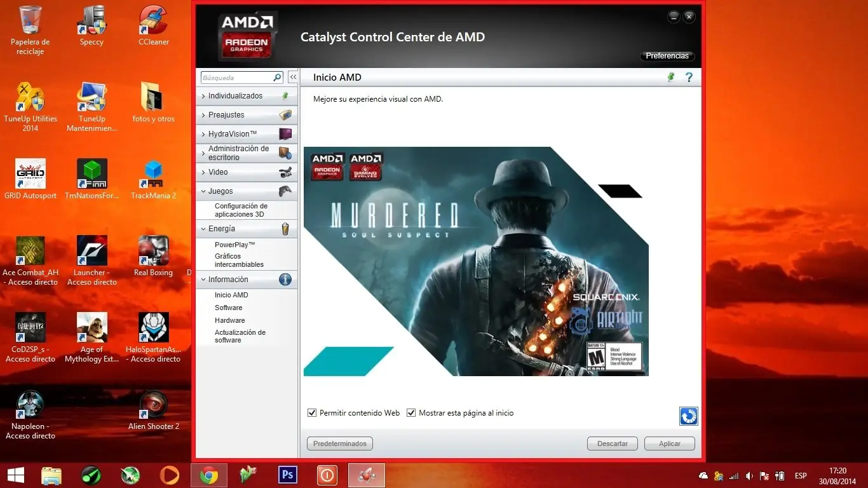The height and width of the screenshot is (488, 868).
Task: Open the Action Center flag icon
Action: [765, 475]
